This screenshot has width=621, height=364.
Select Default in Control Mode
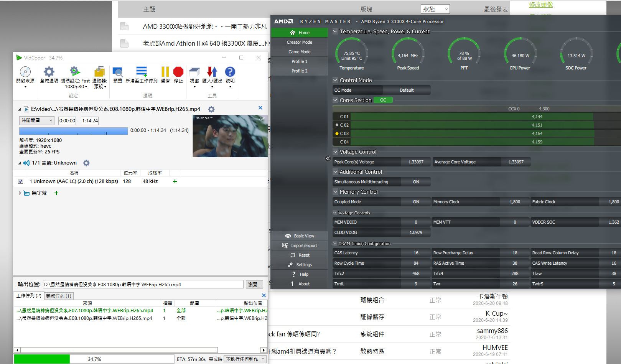coord(407,90)
